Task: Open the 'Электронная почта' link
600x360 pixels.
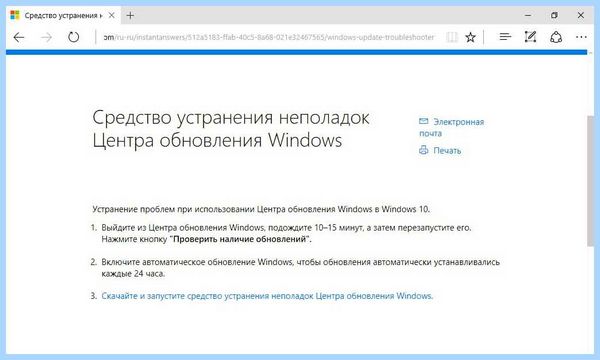Action: 452,127
